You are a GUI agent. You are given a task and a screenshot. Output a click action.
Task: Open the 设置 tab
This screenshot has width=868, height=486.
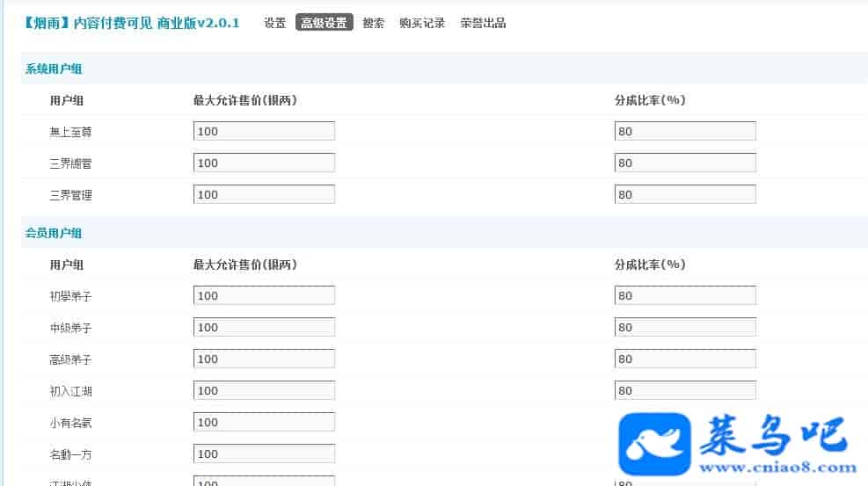click(274, 24)
